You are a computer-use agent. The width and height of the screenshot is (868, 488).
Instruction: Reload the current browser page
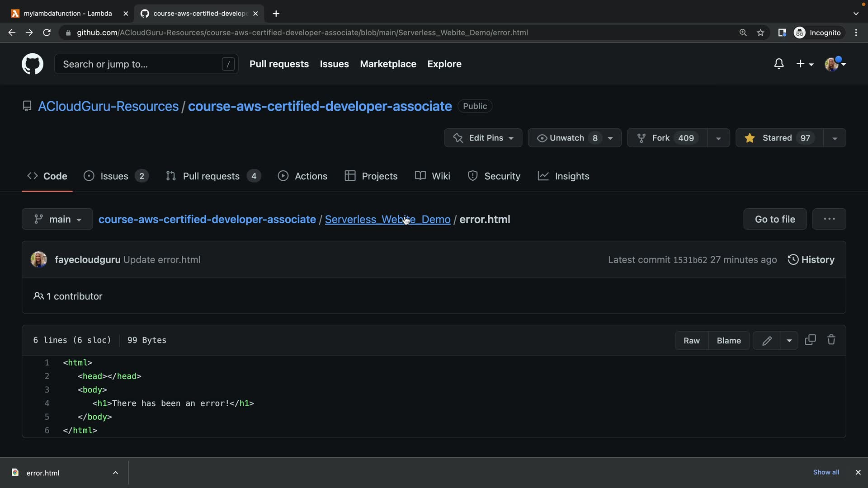point(47,33)
